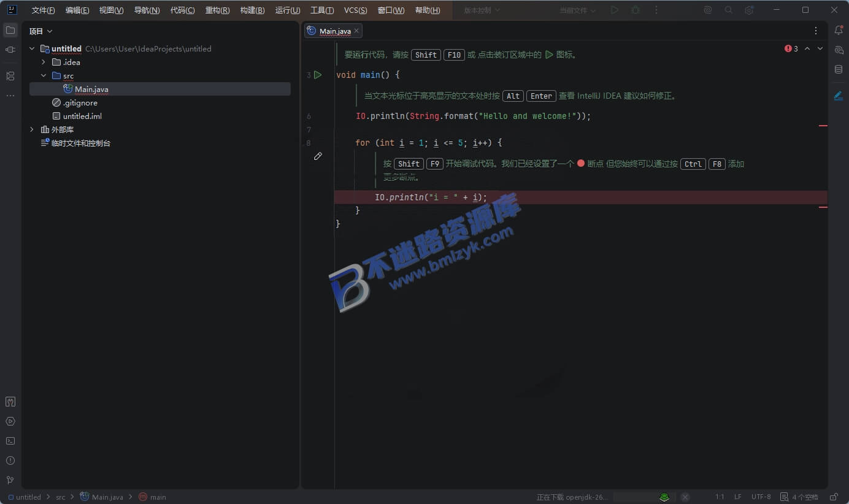
Task: Open the Services tool window icon
Action: [x=10, y=421]
